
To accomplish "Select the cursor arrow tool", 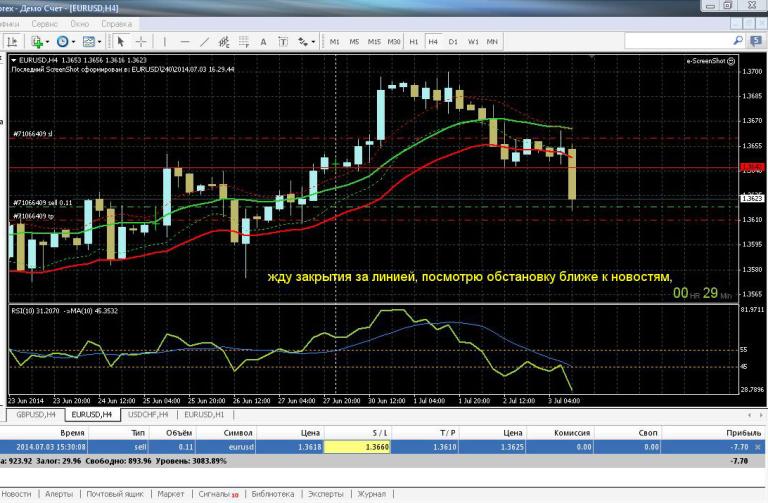I will coord(120,42).
